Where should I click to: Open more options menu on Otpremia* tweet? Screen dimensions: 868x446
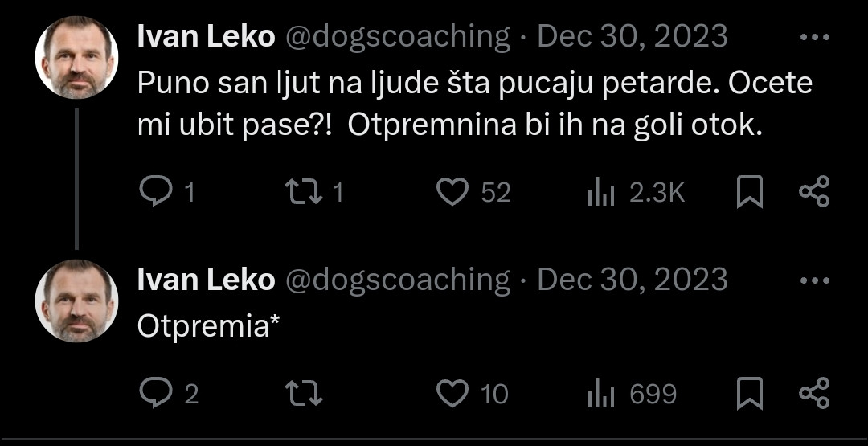click(815, 280)
